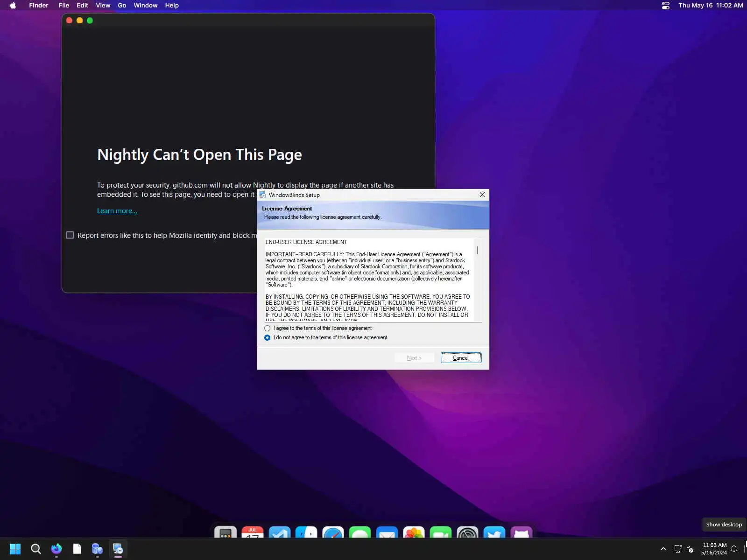
Task: Open Calendar from the dock
Action: click(x=253, y=532)
